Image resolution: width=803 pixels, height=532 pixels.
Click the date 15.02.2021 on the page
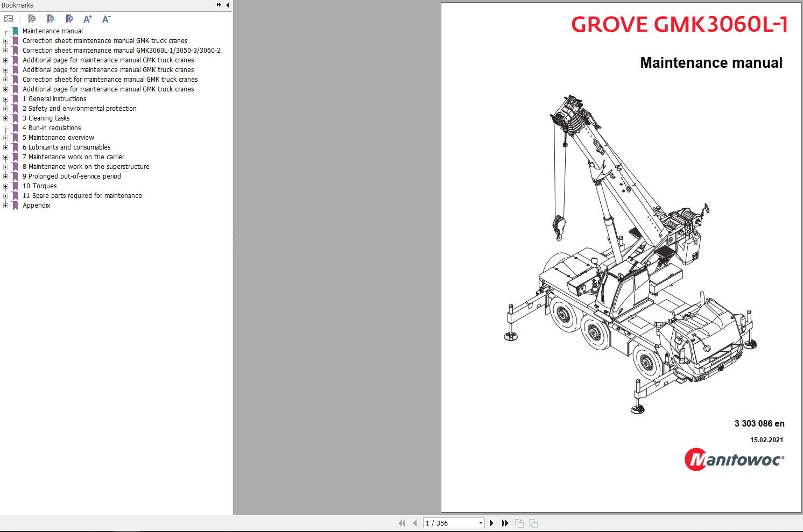pos(767,440)
